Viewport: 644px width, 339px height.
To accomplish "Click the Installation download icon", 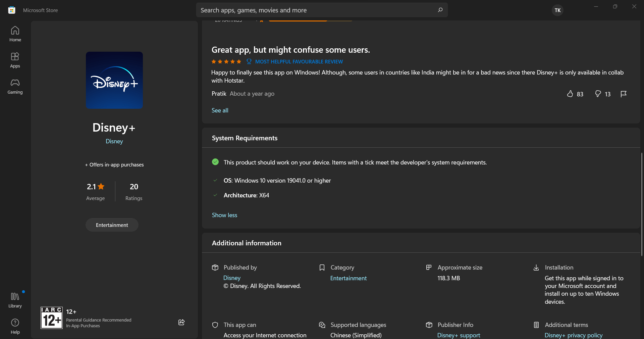I will tap(536, 268).
